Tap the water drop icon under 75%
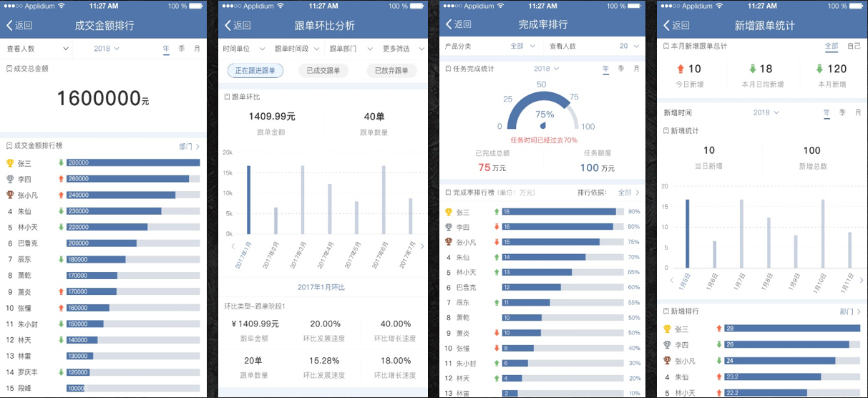The width and height of the screenshot is (868, 398). click(x=543, y=125)
